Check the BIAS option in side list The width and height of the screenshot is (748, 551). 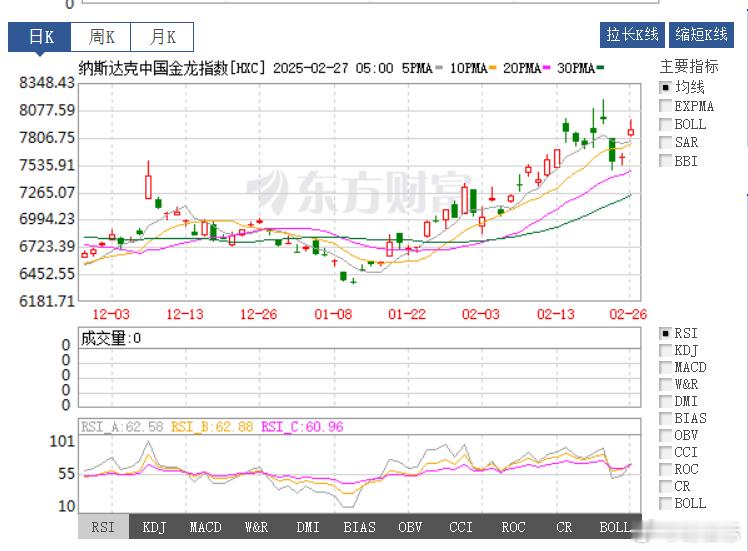pos(665,418)
